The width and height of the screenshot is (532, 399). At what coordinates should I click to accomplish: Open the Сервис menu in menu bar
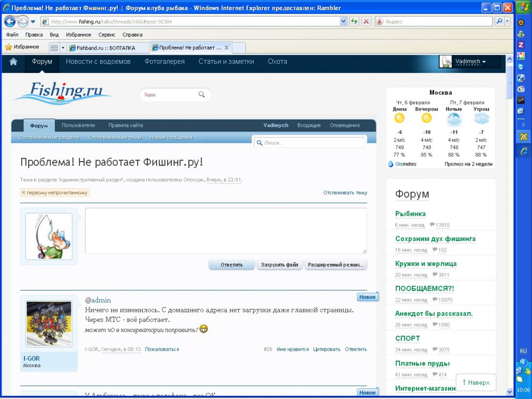tap(106, 35)
